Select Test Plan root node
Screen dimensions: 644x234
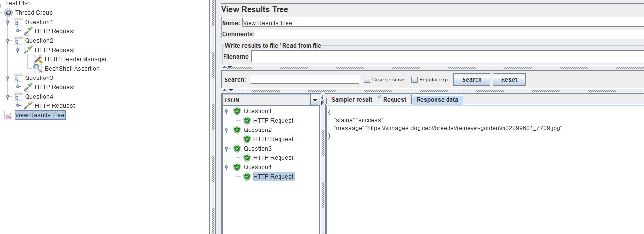pos(18,3)
